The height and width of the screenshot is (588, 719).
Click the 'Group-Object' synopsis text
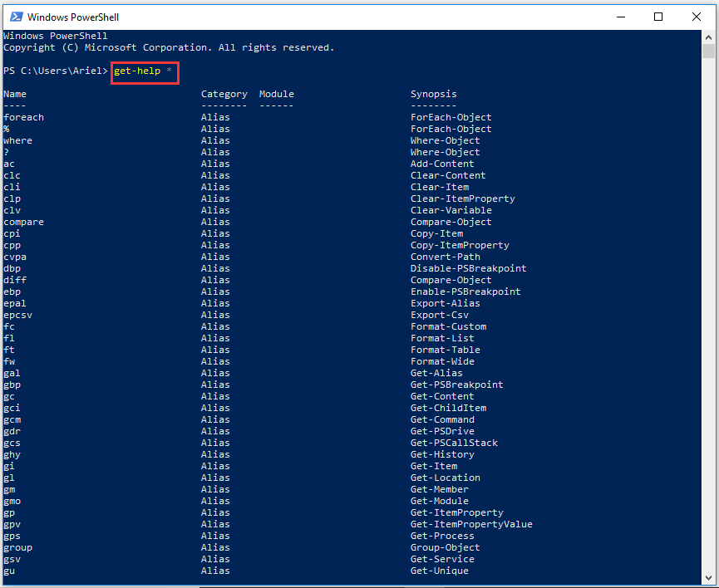pos(446,547)
